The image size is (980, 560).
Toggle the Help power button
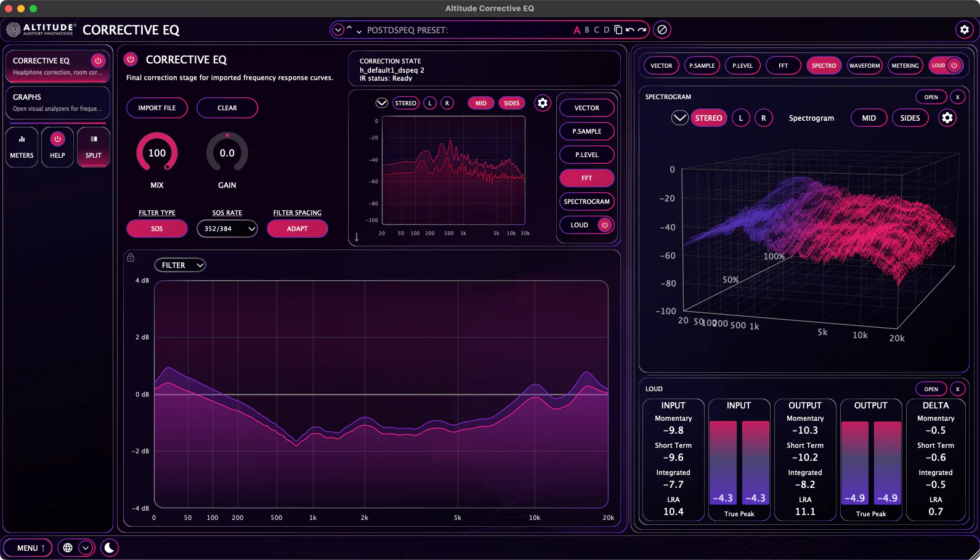(57, 139)
